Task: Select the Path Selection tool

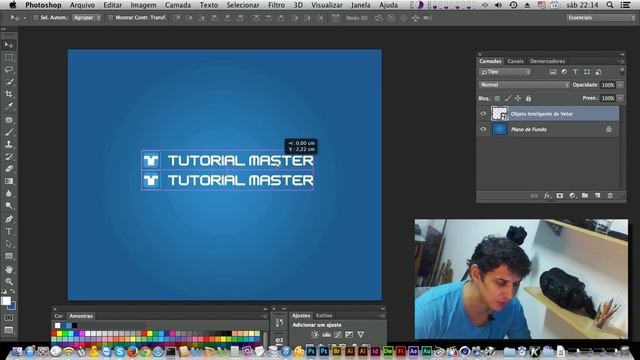Action: point(9,244)
